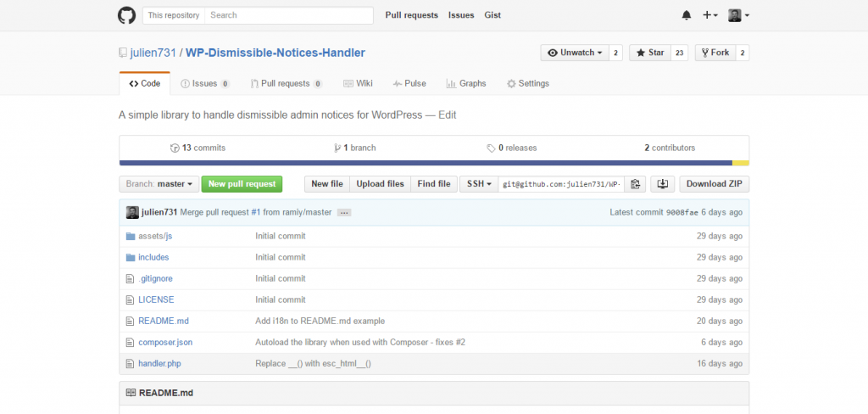Open the This repository search scope
This screenshot has height=414, width=868.
pos(174,15)
